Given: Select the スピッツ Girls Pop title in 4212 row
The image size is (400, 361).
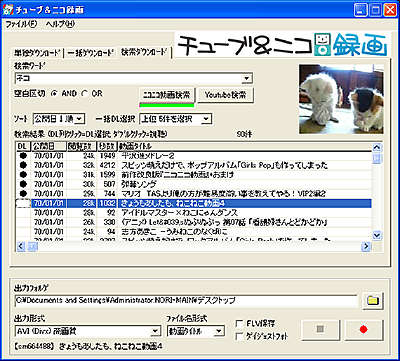Looking at the screenshot, I should click(224, 165).
